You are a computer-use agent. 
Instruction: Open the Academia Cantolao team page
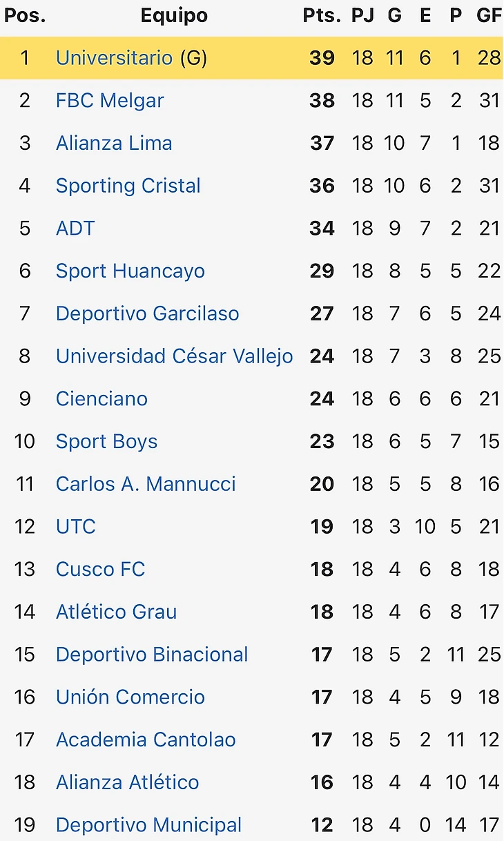pos(146,740)
